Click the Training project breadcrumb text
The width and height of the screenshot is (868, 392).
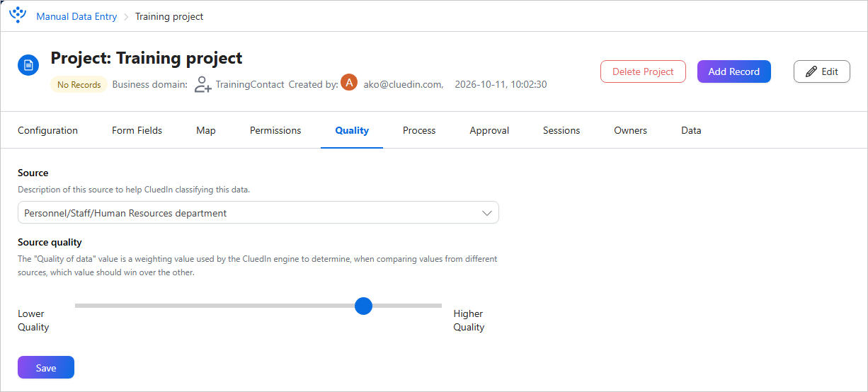169,16
